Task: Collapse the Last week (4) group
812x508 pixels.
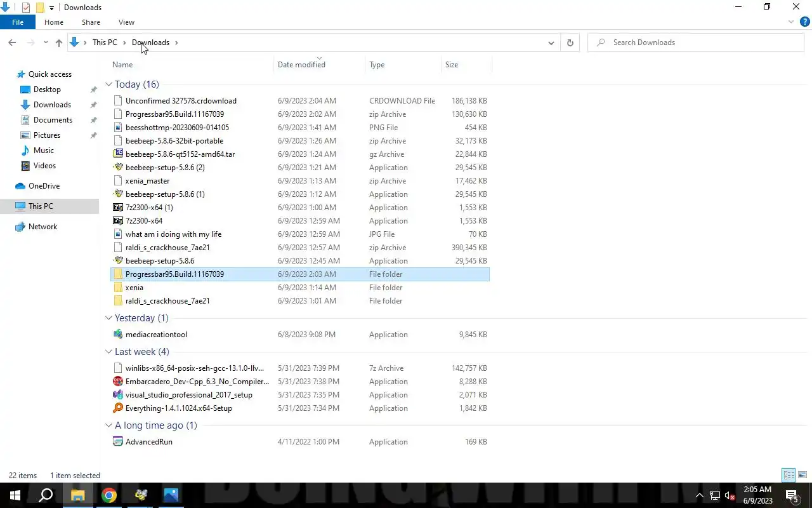Action: click(x=109, y=352)
